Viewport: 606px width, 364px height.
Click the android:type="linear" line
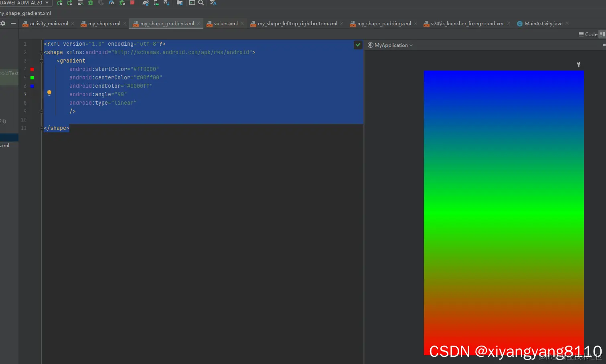pos(103,103)
